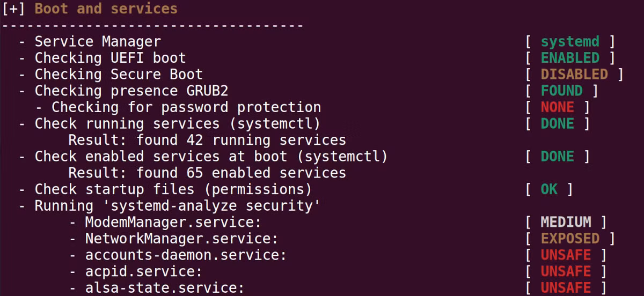The width and height of the screenshot is (644, 296).
Task: Click 'Result: found 65 enabled services'
Action: (207, 173)
